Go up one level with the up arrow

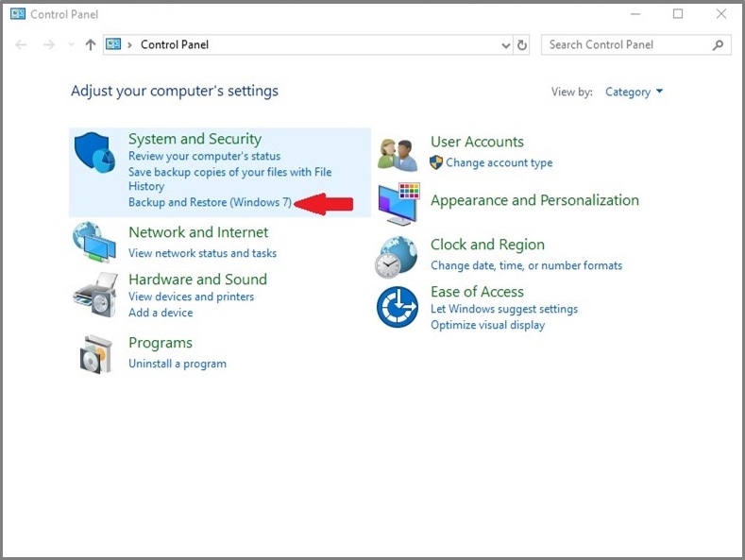coord(91,44)
